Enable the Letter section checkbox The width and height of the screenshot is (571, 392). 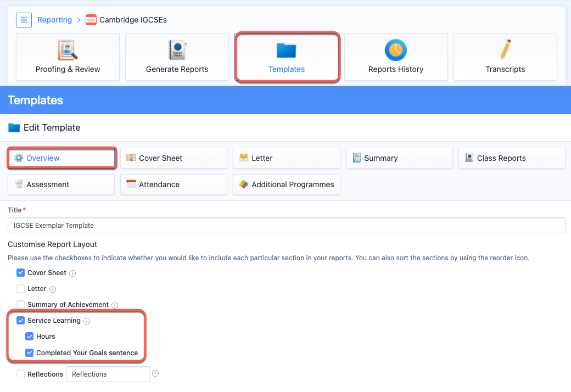(21, 289)
